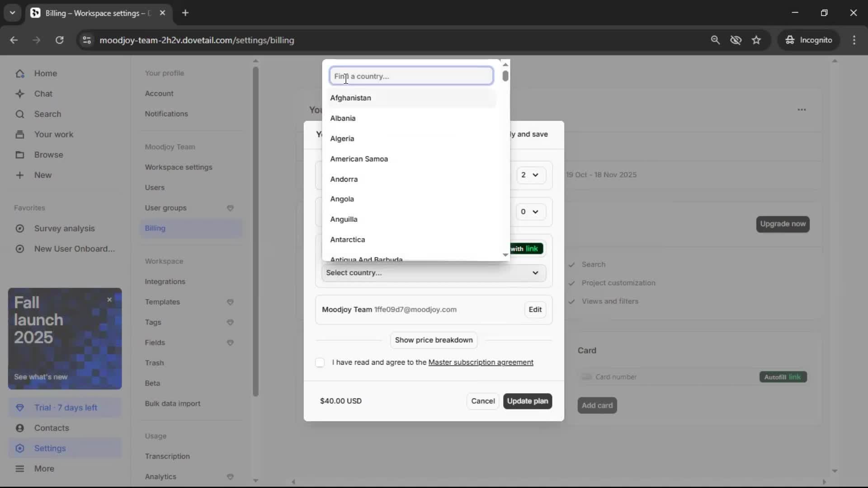Click the Find a country search field
Screen dimensions: 868x488
[x=410, y=76]
